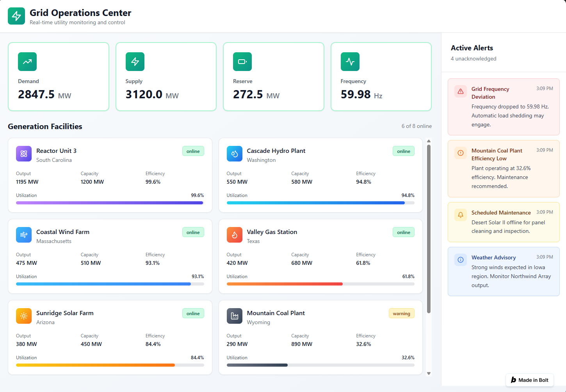Click the Demand trending-up icon
This screenshot has height=392, width=566.
(x=27, y=62)
